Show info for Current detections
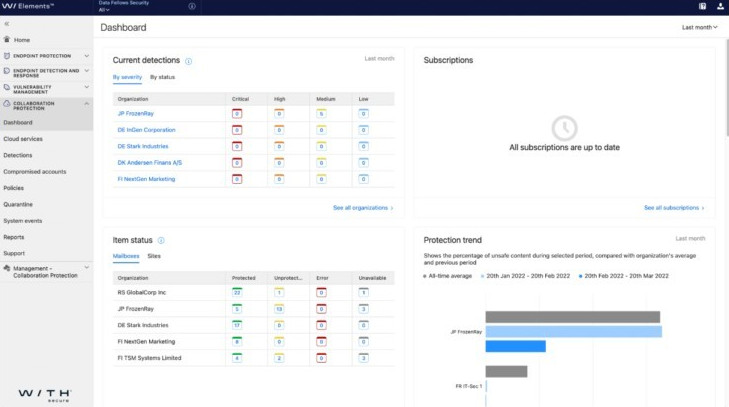Viewport: 729px width, 407px height. (188, 61)
